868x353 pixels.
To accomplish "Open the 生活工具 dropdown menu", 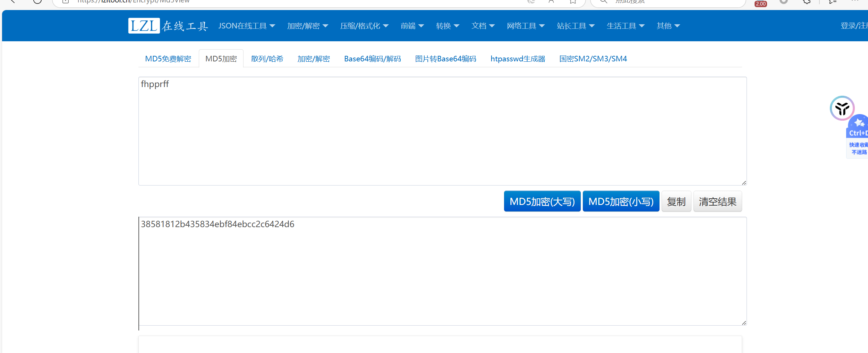I will tap(626, 26).
